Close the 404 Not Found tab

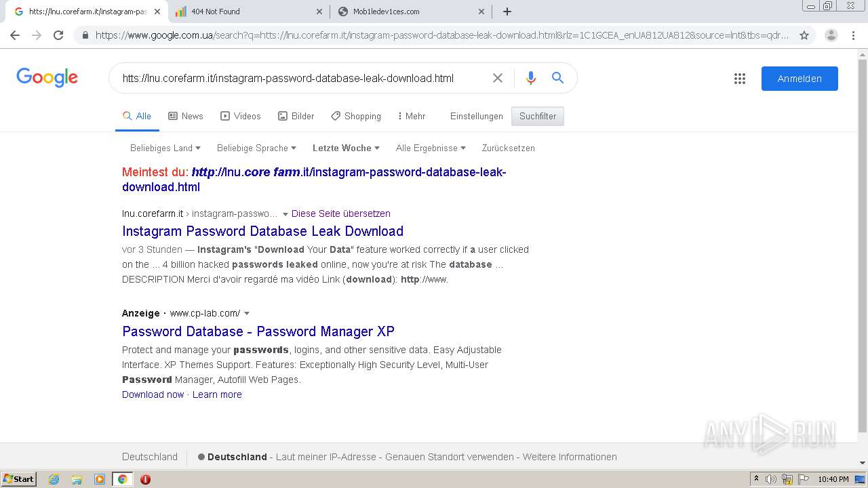pyautogui.click(x=320, y=12)
